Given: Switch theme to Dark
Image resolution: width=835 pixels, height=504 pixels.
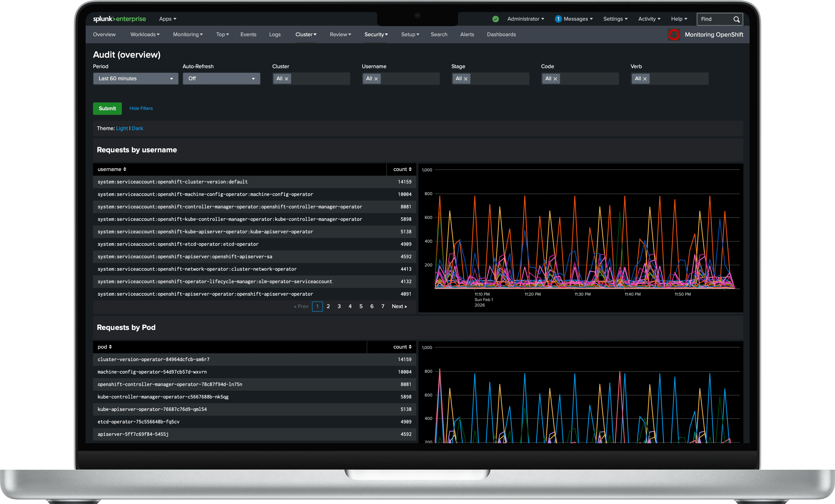Looking at the screenshot, I should click(137, 128).
